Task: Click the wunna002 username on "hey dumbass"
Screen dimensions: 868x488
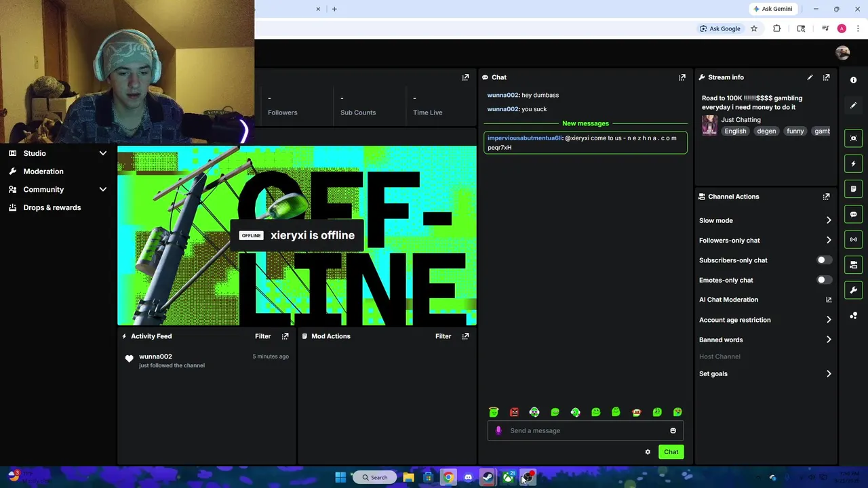Action: coord(502,95)
